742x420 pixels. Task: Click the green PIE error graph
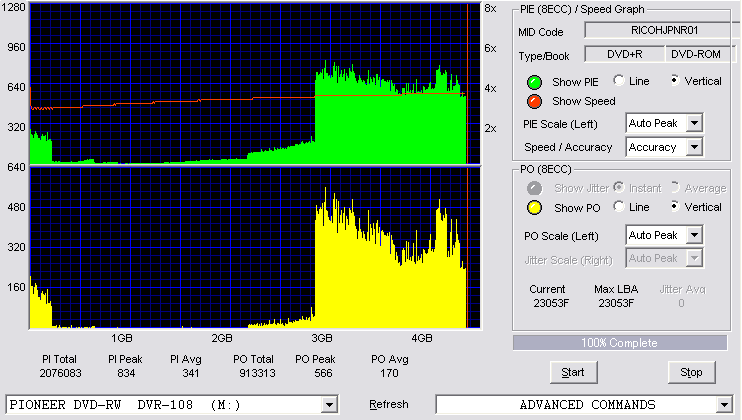click(x=255, y=84)
